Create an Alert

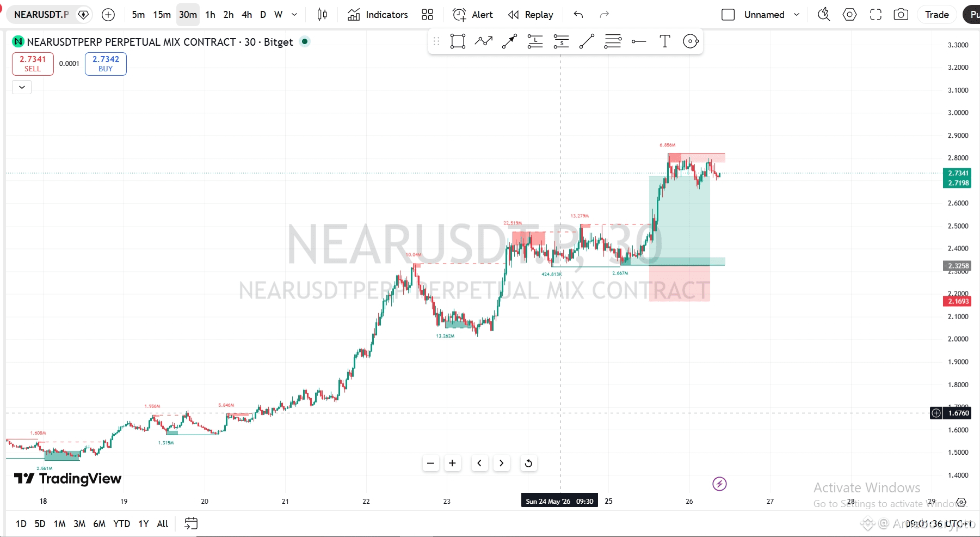[x=473, y=15]
